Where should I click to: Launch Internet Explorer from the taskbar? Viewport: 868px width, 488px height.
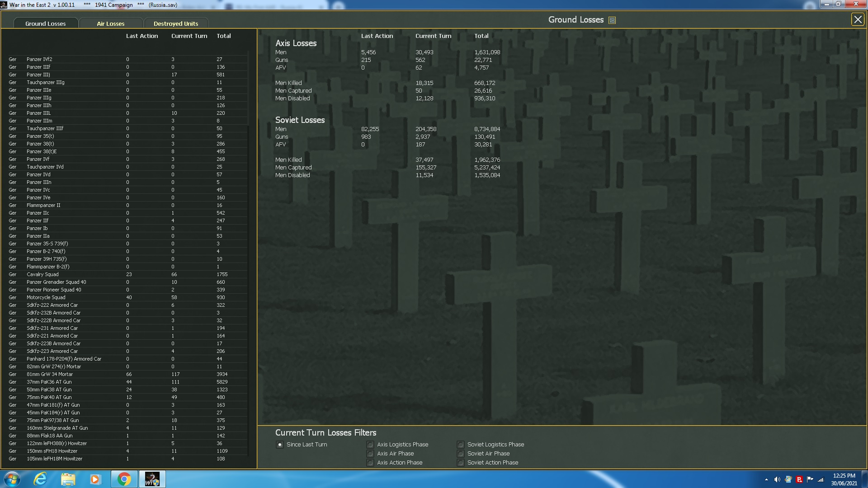tap(40, 479)
